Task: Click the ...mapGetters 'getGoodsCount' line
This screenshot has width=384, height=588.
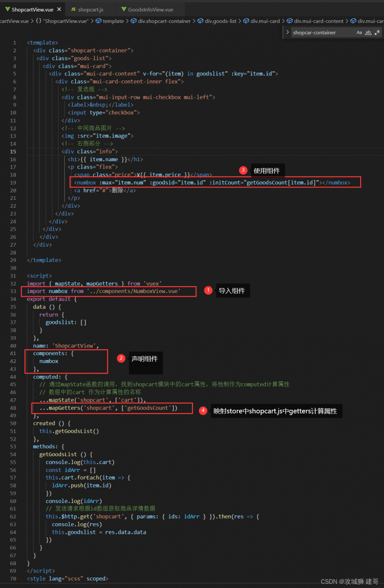Action: point(108,408)
